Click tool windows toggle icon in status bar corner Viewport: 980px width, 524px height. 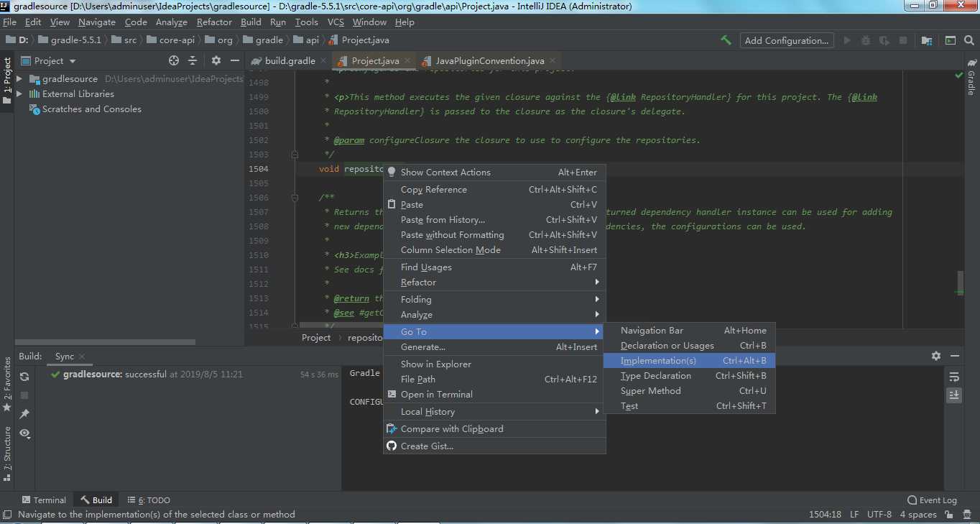[x=7, y=515]
